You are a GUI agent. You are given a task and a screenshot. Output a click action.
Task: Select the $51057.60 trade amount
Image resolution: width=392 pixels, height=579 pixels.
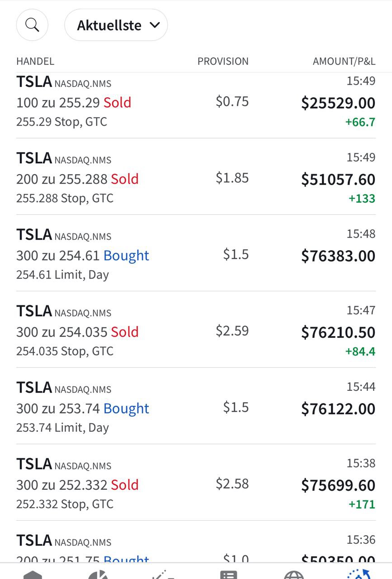click(338, 180)
